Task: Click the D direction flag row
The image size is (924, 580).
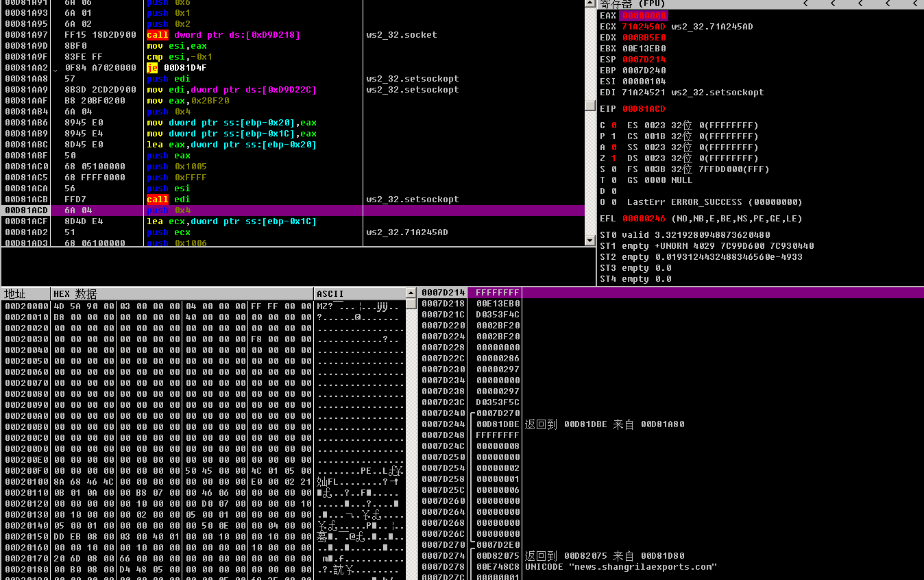Action: [608, 191]
